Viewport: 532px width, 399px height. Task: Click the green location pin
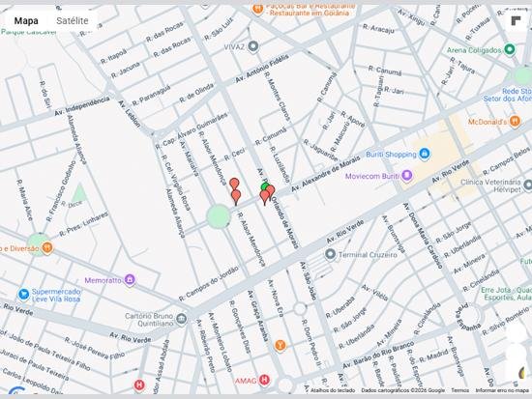point(265,186)
